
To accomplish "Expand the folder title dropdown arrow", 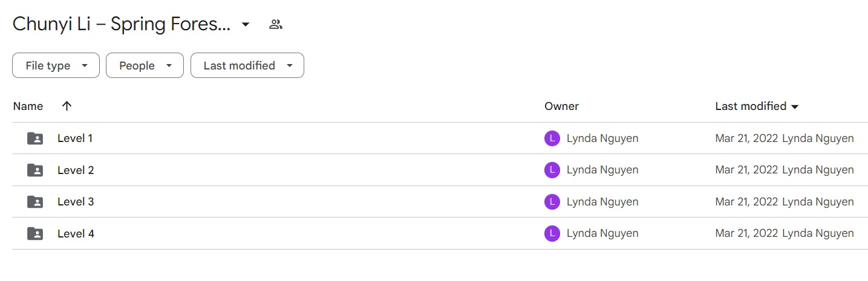I will (246, 25).
